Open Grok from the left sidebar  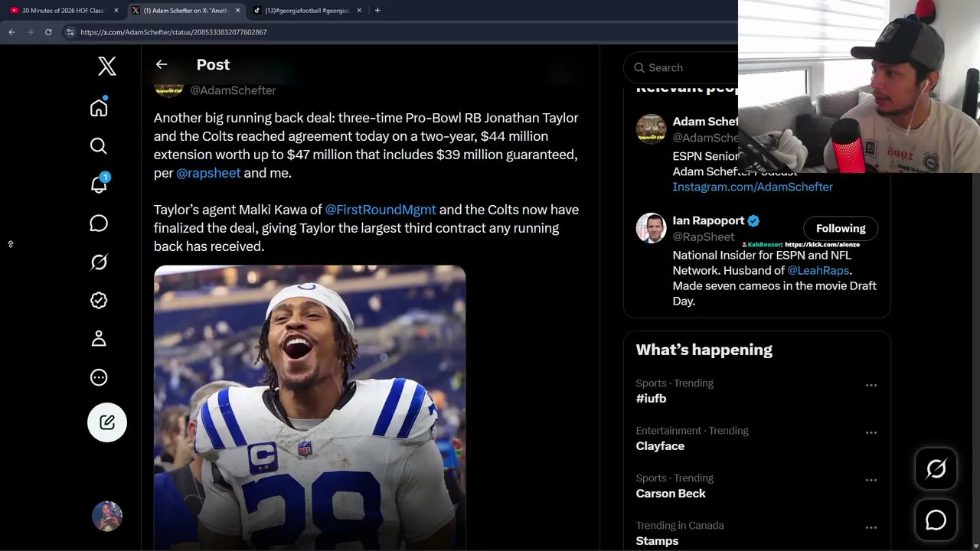click(x=99, y=262)
